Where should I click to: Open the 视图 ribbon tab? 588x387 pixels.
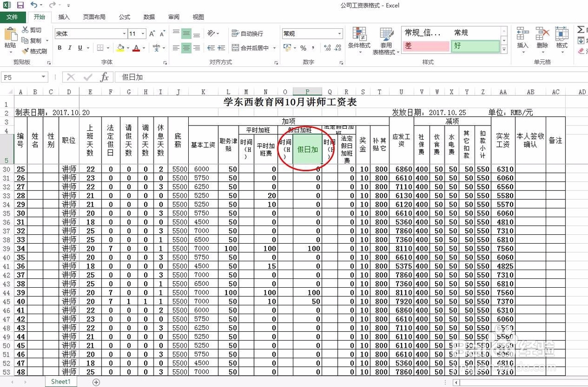(198, 17)
